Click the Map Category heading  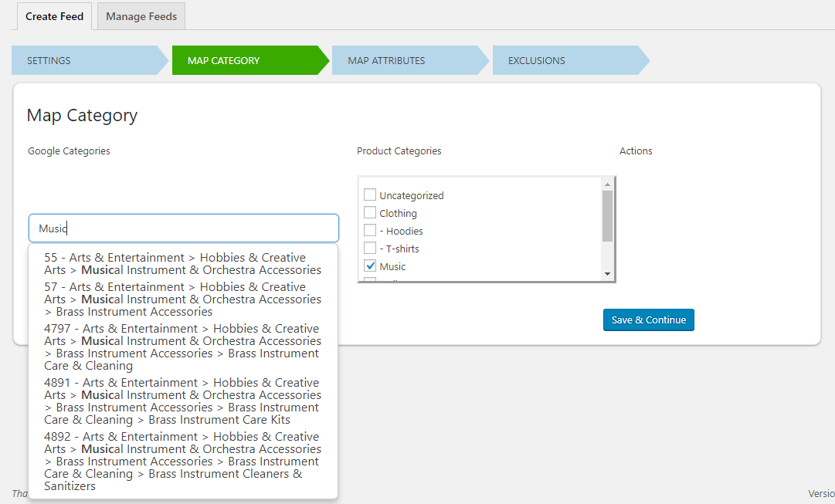pos(82,116)
